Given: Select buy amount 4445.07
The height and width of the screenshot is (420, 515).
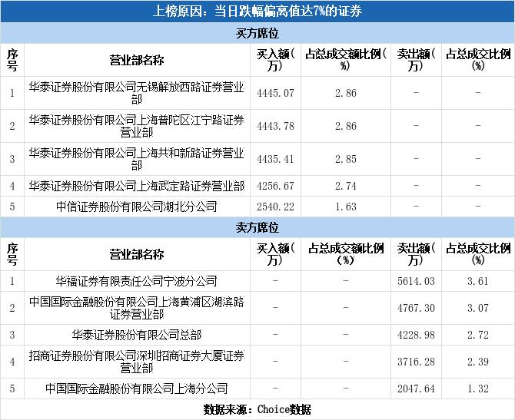Looking at the screenshot, I should [x=275, y=93].
